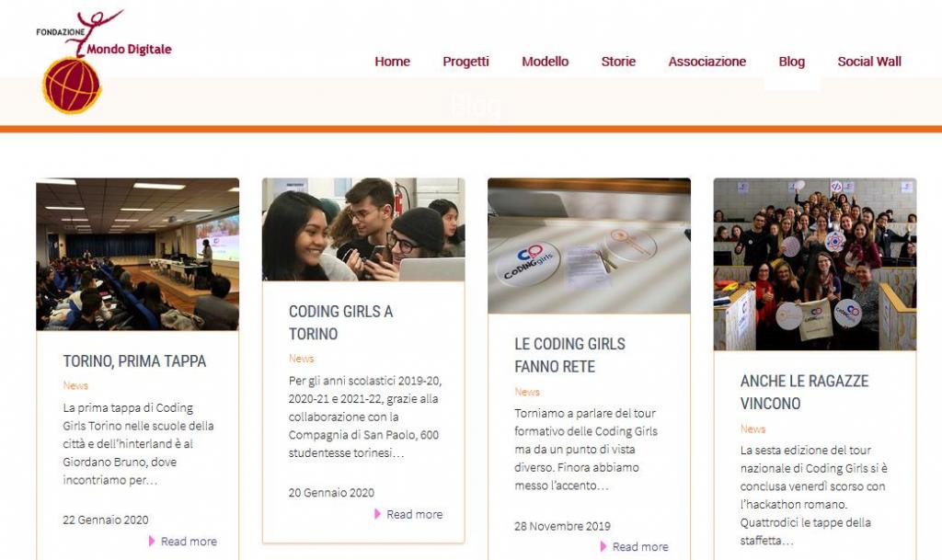The height and width of the screenshot is (560, 942).
Task: Open the Modello navigation item
Action: (545, 62)
